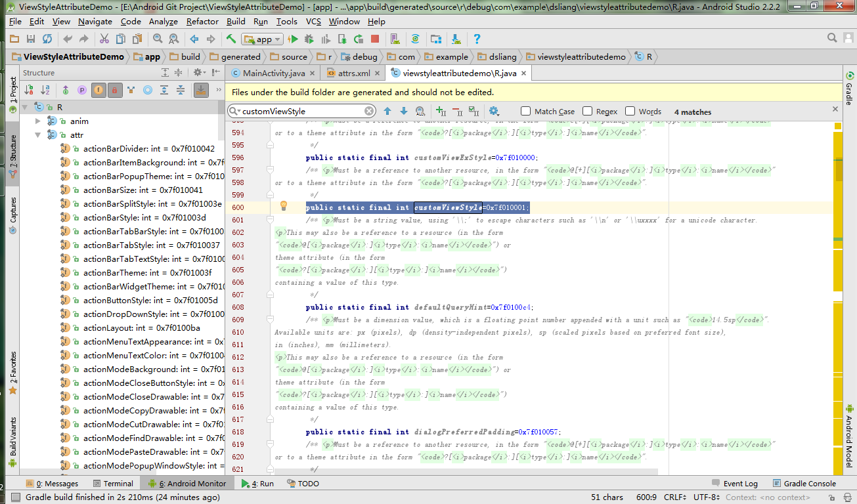The image size is (857, 504).
Task: Click the Make Project hammer icon
Action: click(231, 39)
